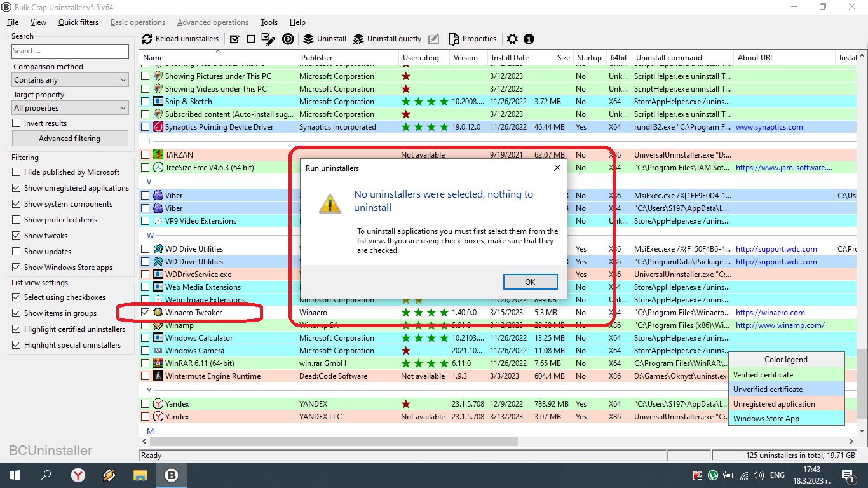868x488 pixels.
Task: Click the Uninstall stacked-layers toolbar icon
Action: (x=309, y=39)
